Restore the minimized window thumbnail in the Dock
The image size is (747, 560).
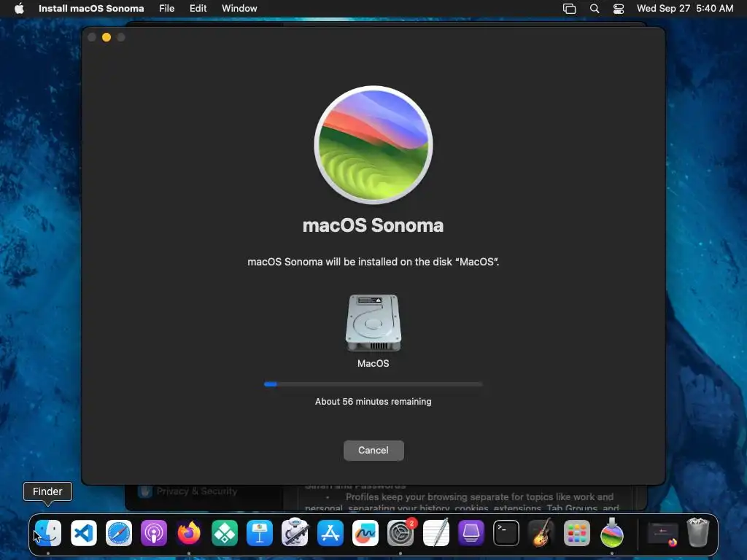point(662,534)
